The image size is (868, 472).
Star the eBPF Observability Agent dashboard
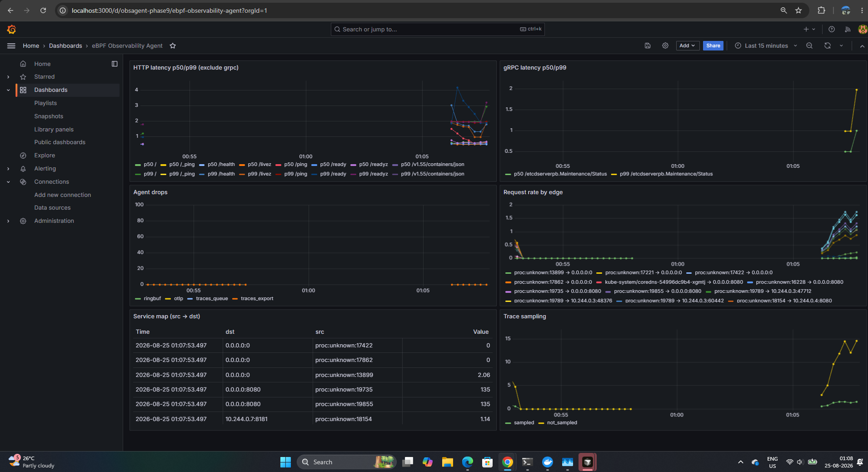(x=173, y=46)
